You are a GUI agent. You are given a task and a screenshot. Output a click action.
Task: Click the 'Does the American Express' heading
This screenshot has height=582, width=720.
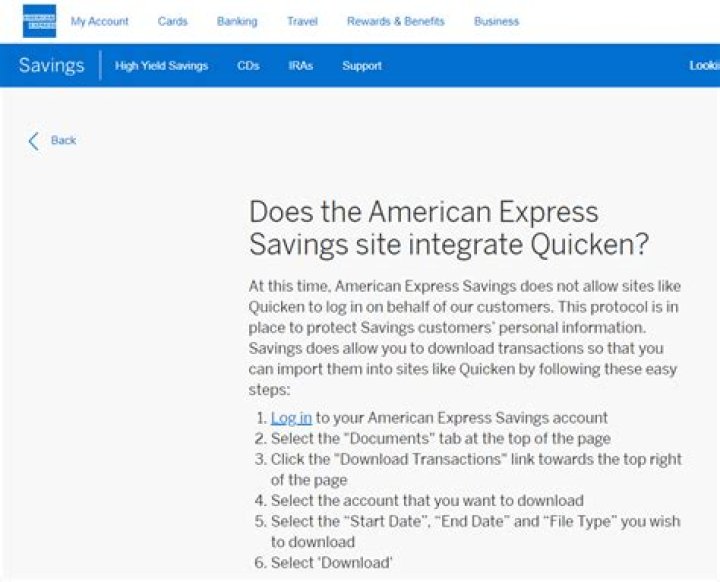point(449,228)
